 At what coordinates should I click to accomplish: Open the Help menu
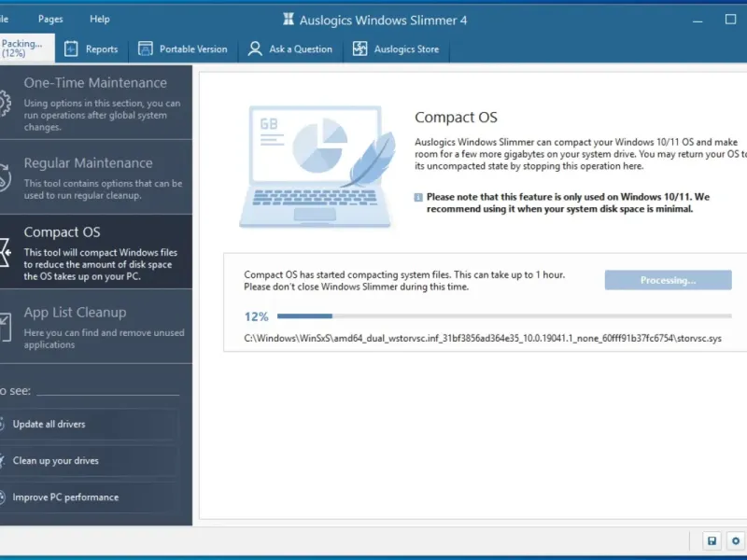tap(100, 19)
